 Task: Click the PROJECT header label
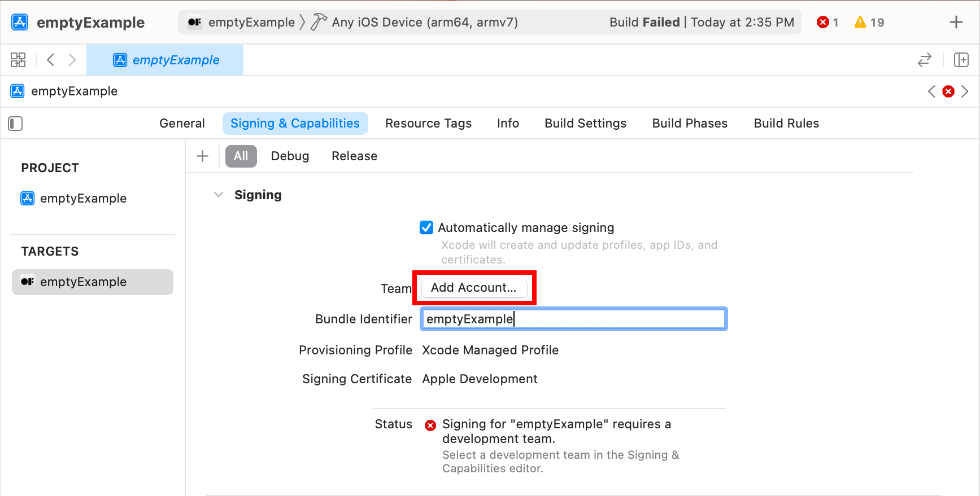tap(50, 168)
